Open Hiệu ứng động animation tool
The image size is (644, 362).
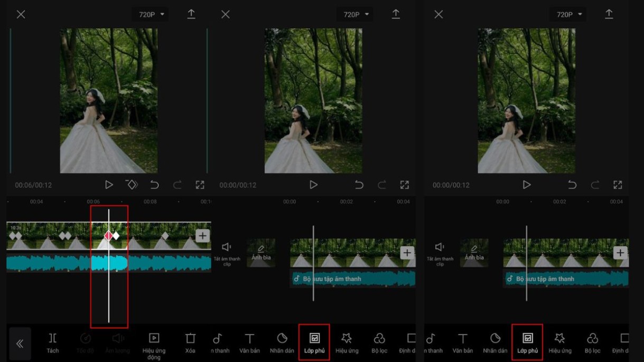(x=154, y=342)
